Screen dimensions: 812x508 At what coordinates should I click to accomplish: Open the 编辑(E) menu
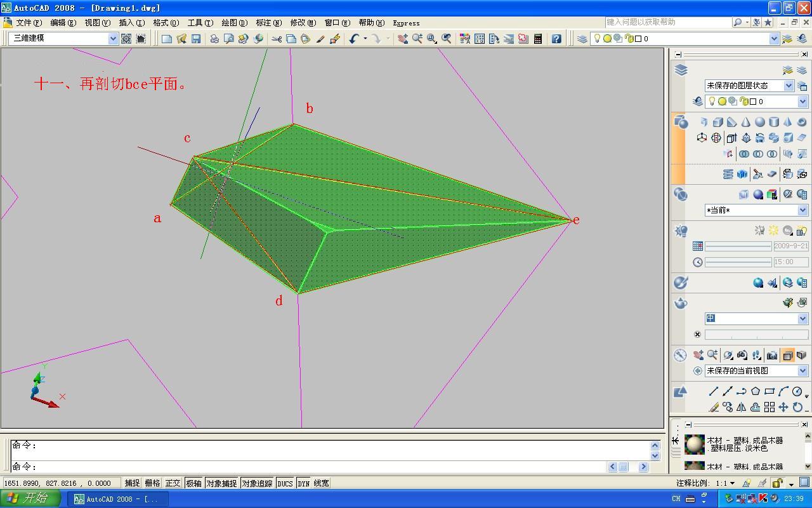[63, 23]
